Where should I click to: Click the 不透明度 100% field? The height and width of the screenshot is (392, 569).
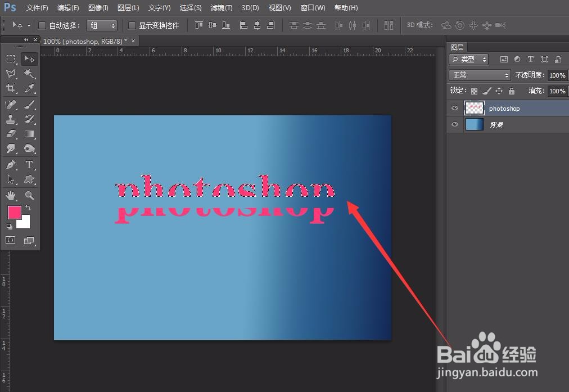pyautogui.click(x=557, y=75)
